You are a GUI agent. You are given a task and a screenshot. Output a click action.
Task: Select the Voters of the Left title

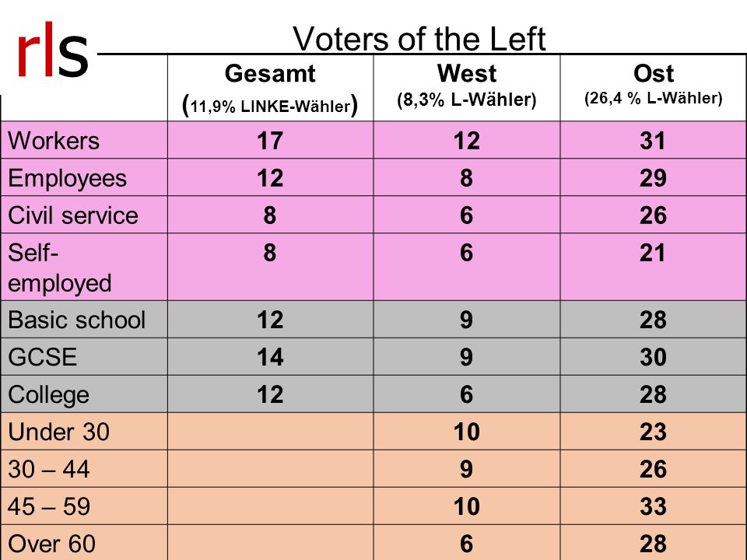tap(419, 39)
